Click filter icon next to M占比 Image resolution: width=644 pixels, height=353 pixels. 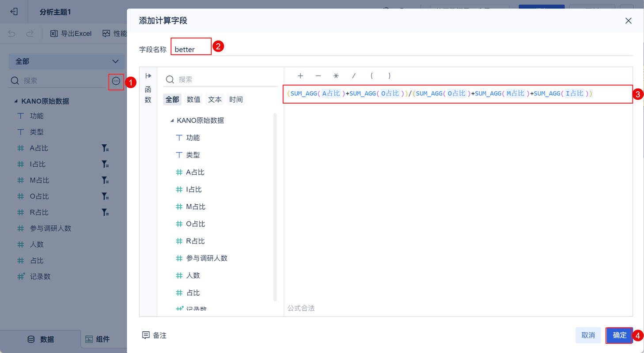pos(105,180)
